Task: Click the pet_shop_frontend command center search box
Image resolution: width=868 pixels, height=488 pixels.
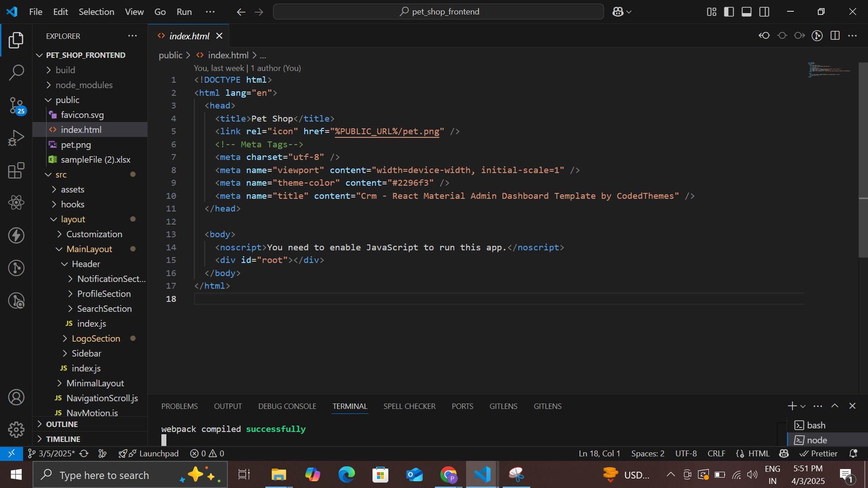Action: point(439,12)
